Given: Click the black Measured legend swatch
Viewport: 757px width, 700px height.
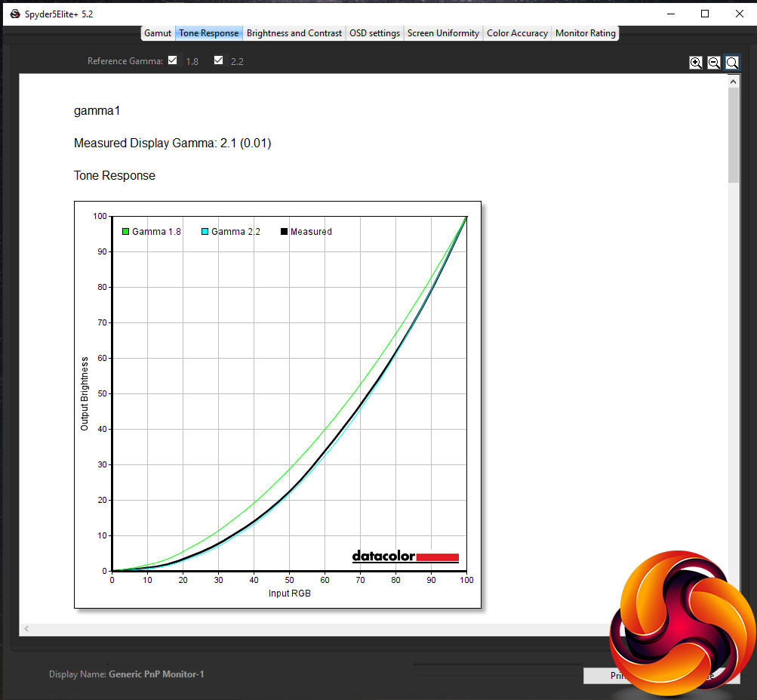Looking at the screenshot, I should (284, 231).
